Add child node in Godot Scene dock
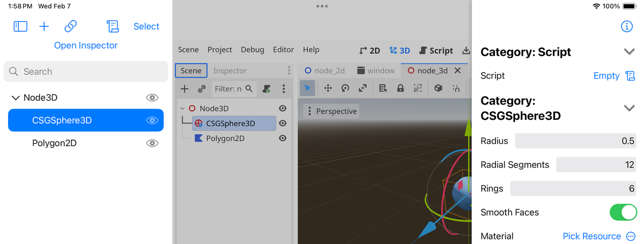644x244 pixels. click(x=185, y=89)
